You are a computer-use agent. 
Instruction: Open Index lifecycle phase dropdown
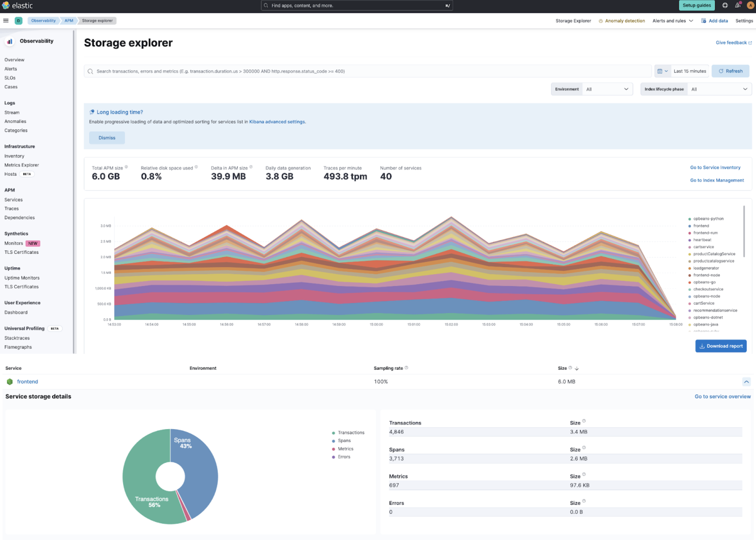pyautogui.click(x=719, y=89)
